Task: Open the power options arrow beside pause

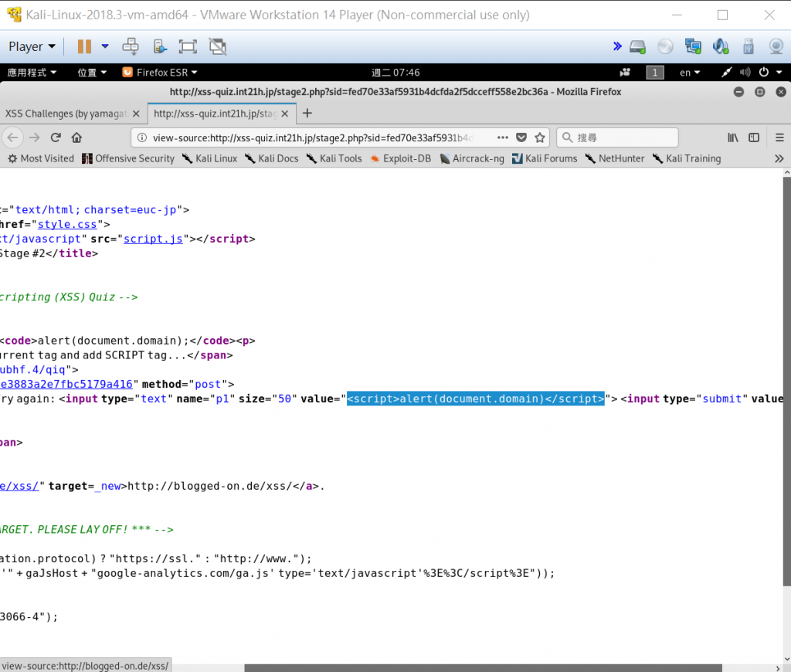Action: tap(105, 46)
